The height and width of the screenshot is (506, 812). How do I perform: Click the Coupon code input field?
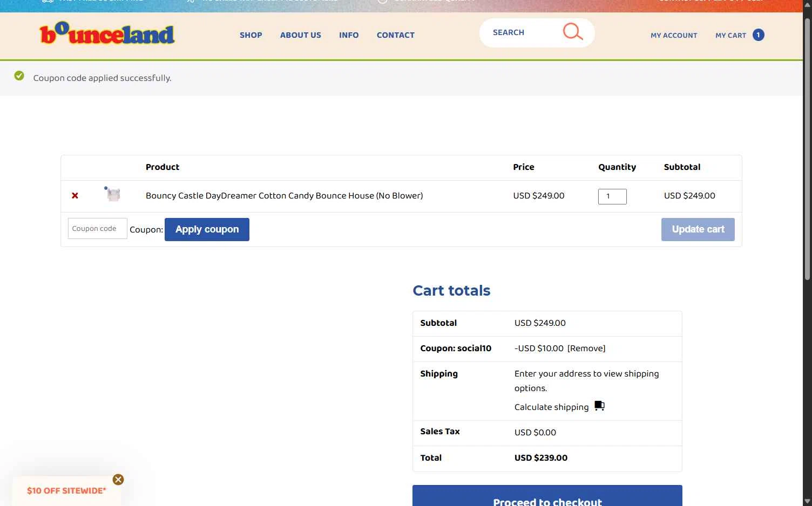[98, 229]
